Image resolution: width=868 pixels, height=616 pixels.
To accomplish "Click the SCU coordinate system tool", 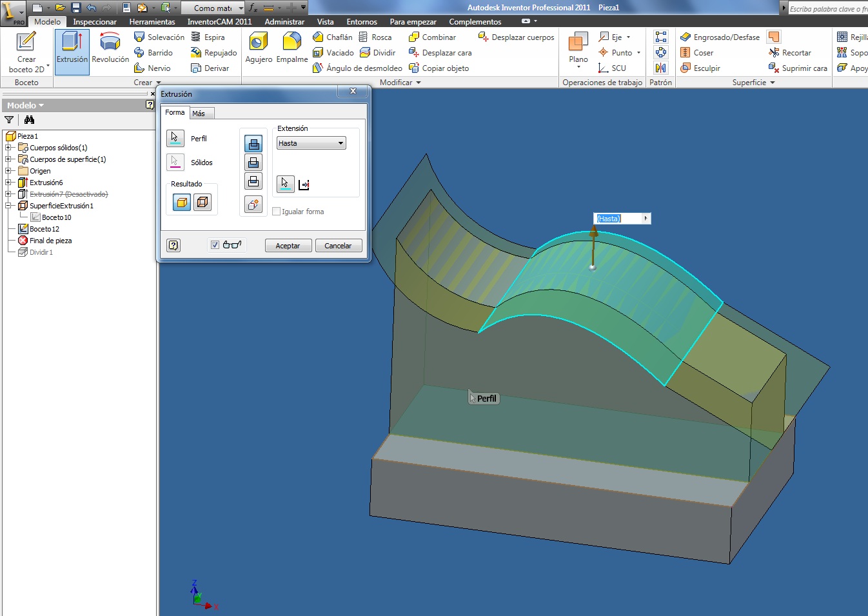I will (x=611, y=68).
